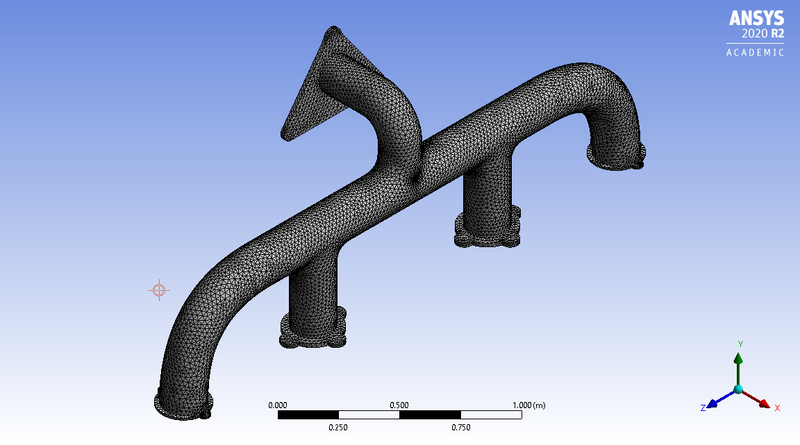Click the cyan isometric ball of the triad
The image size is (800, 445).
[738, 389]
